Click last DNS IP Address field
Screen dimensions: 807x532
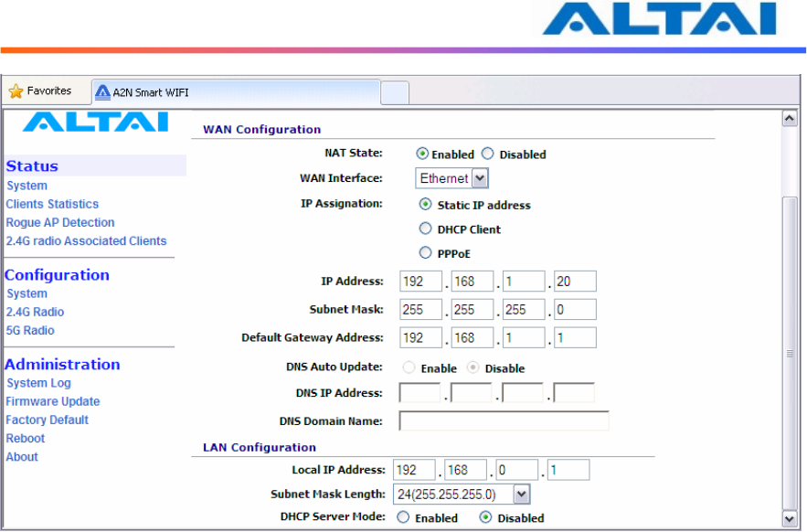[574, 392]
